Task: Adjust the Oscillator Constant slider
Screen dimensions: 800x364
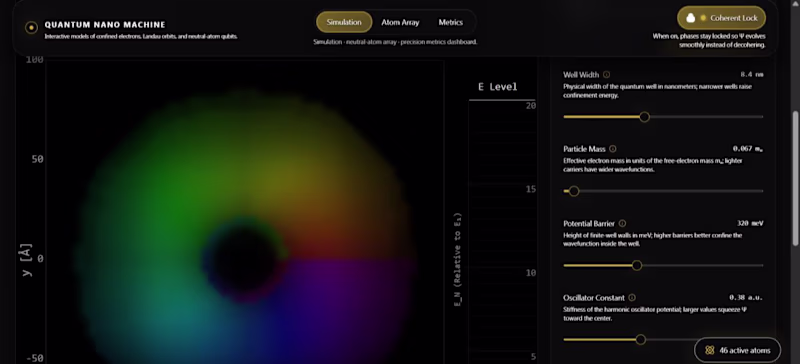Action: [x=663, y=339]
